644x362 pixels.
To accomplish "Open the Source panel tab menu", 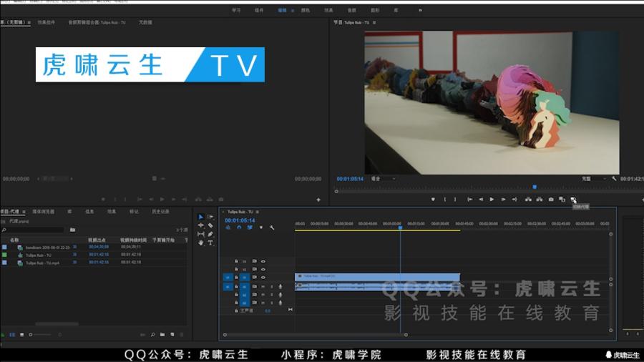I will coord(29,23).
